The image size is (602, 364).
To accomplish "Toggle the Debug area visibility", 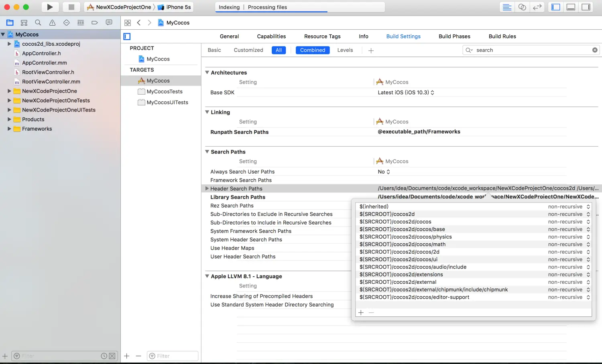I will [571, 7].
